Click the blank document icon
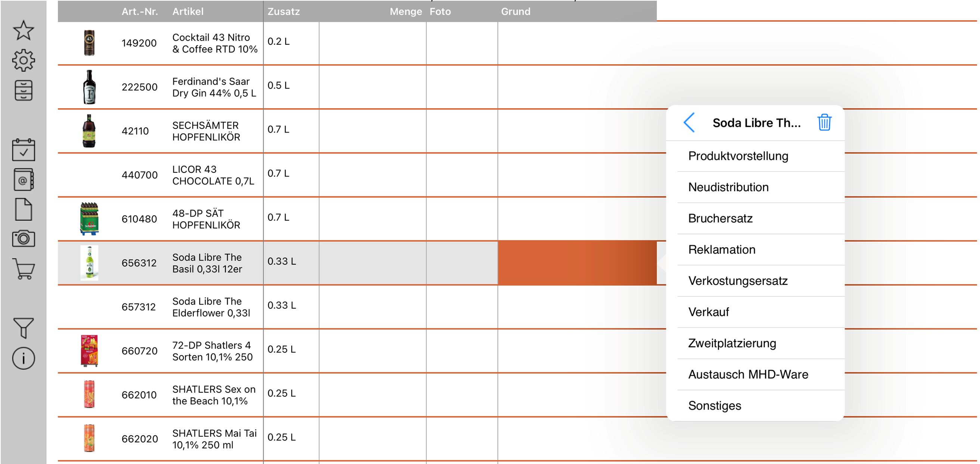Image resolution: width=980 pixels, height=464 pixels. tap(23, 209)
